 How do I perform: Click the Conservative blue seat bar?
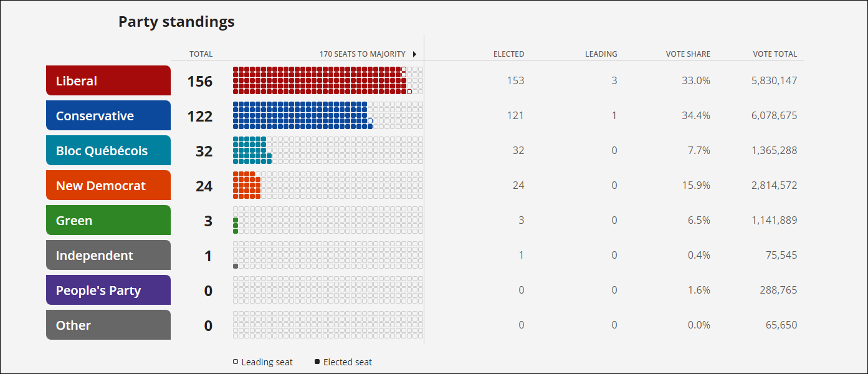(303, 115)
